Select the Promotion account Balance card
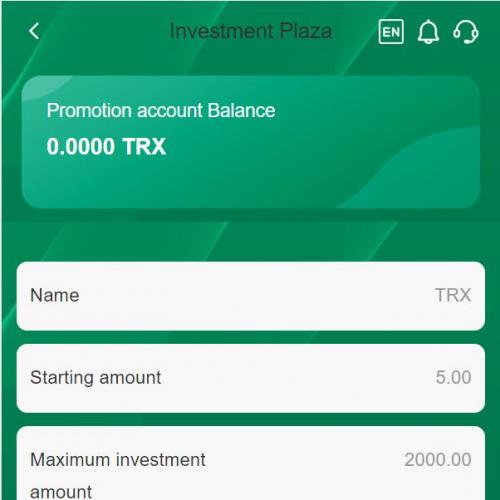The image size is (500, 500). click(251, 142)
